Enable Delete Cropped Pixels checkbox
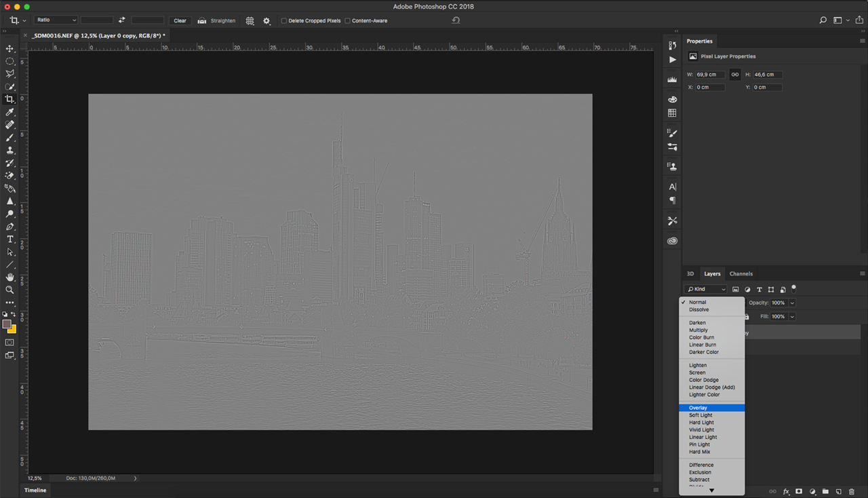The image size is (868, 498). point(284,21)
